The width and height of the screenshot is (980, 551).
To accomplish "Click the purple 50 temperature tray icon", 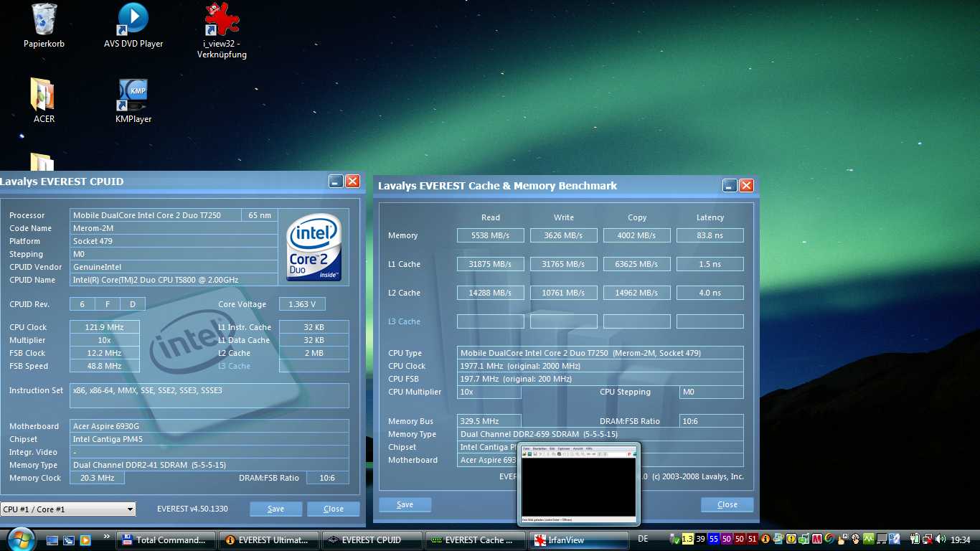I will (726, 540).
